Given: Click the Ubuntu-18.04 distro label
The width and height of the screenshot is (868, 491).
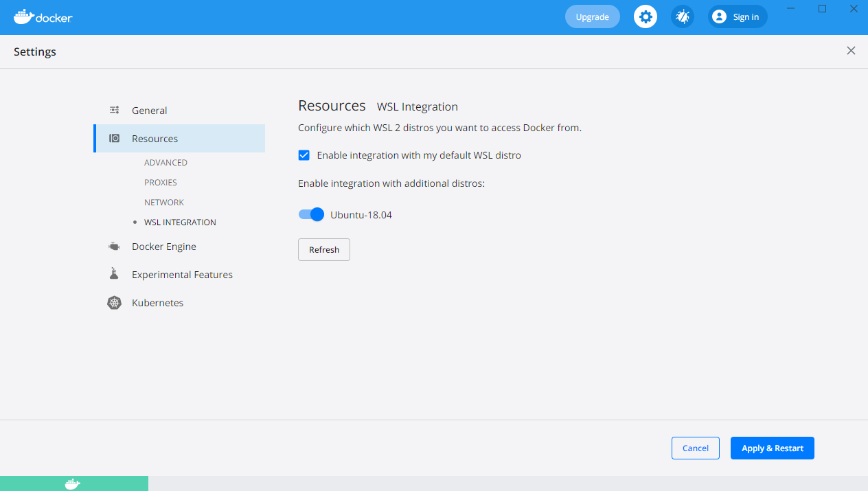Looking at the screenshot, I should pyautogui.click(x=361, y=215).
